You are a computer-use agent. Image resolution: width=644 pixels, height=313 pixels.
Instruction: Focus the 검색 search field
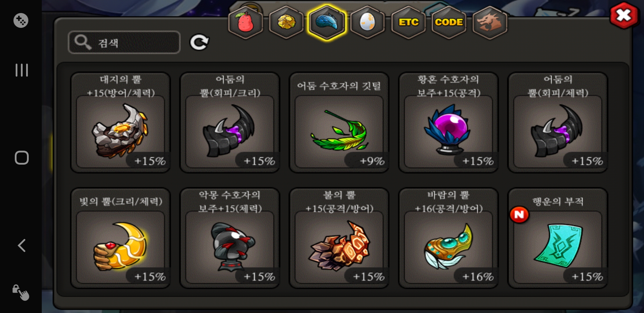pos(124,43)
